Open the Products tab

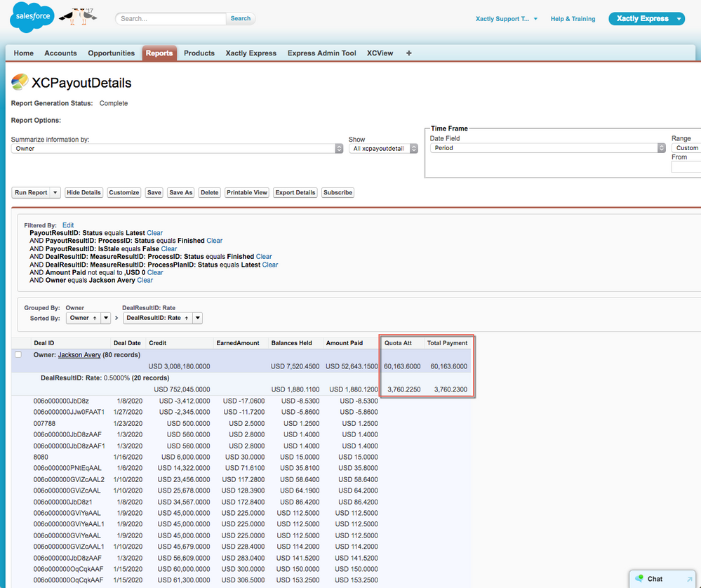coord(199,53)
